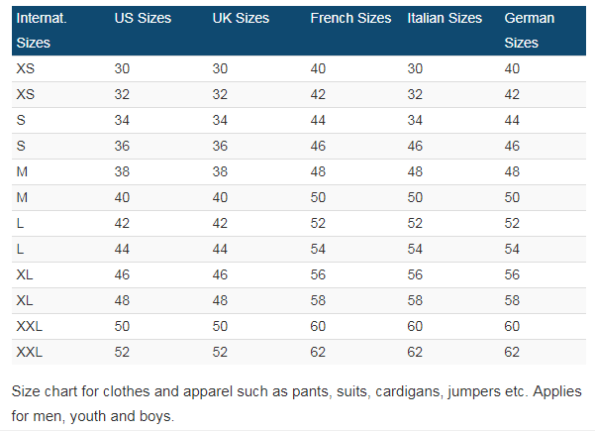This screenshot has width=595, height=431.
Task: Click Italian size 60 in XXL row
Action: (415, 327)
